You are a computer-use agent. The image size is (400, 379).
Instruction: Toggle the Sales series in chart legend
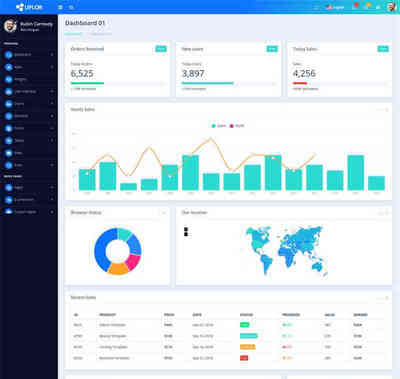[x=219, y=126]
